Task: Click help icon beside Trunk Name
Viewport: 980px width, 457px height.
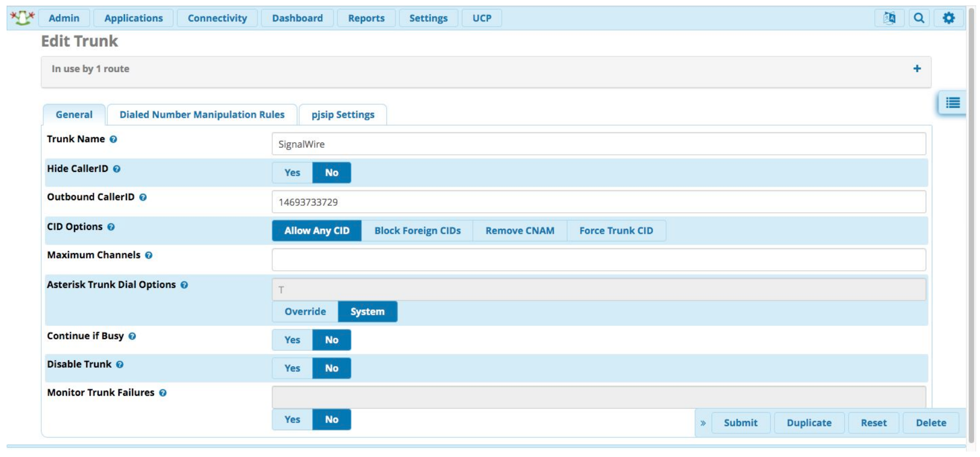Action: pyautogui.click(x=113, y=140)
